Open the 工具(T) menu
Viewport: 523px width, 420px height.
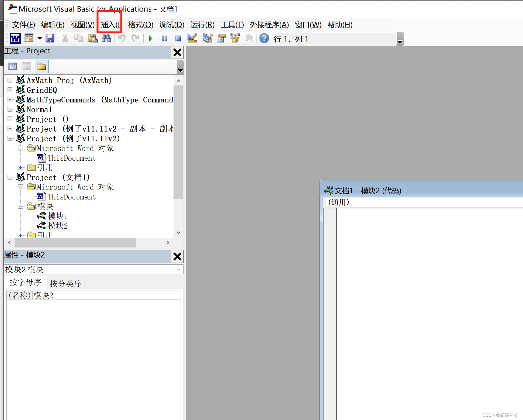232,25
